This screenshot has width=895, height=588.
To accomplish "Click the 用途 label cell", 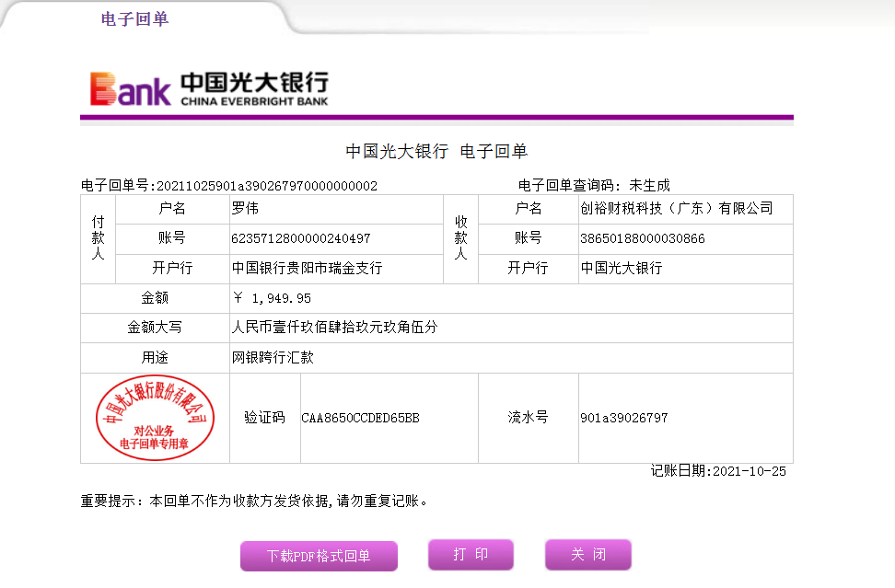I will click(x=155, y=358).
